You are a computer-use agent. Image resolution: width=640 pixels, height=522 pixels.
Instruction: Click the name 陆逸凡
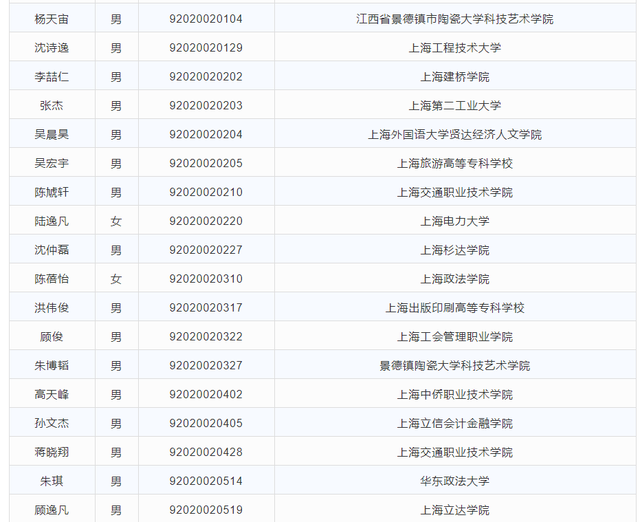click(51, 222)
